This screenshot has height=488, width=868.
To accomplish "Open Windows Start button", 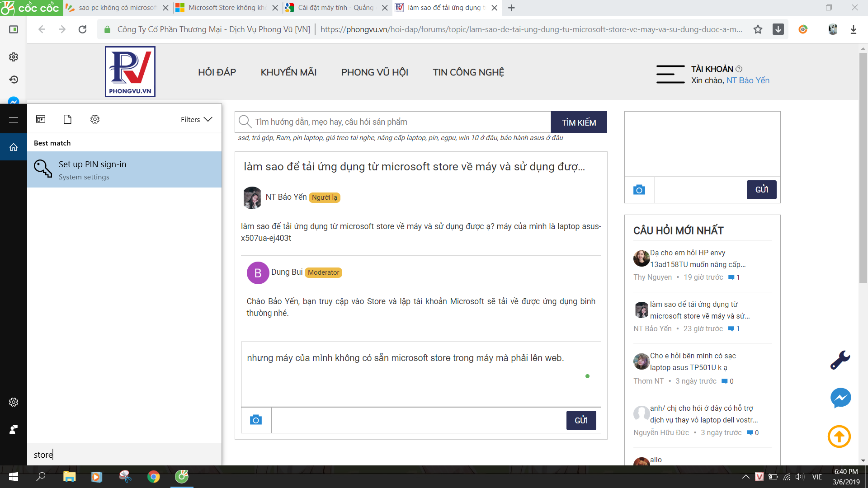I will (14, 477).
